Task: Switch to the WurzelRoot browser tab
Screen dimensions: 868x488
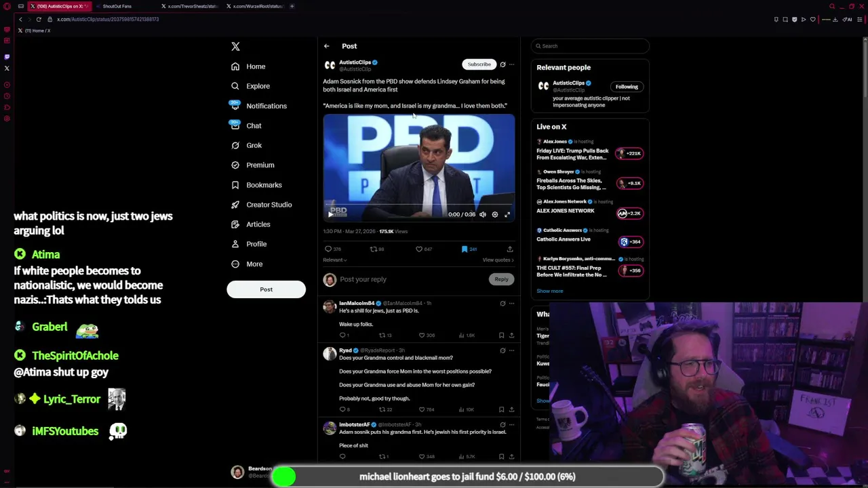Action: [x=254, y=6]
